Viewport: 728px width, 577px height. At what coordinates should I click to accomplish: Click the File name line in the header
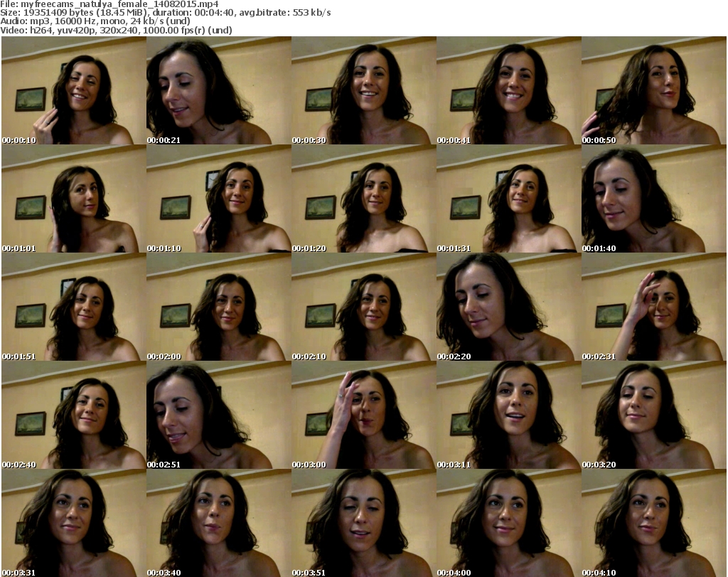109,4
